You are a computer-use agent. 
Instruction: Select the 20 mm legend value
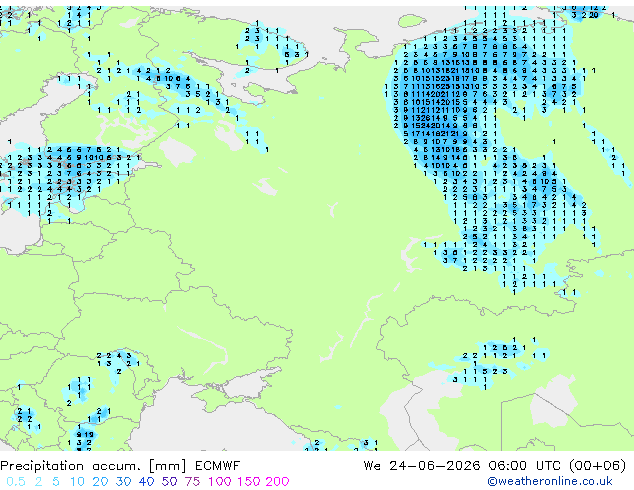(100, 482)
